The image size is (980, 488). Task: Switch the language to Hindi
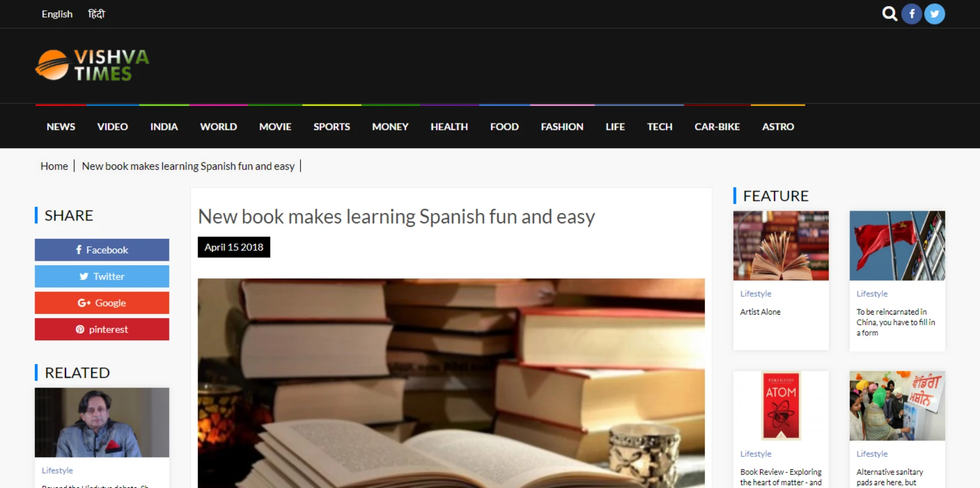pyautogui.click(x=97, y=14)
